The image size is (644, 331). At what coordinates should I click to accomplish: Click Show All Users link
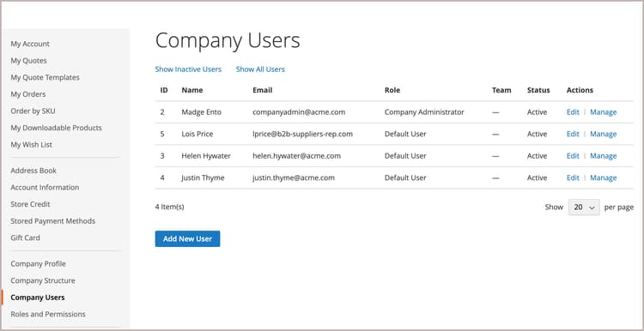(260, 69)
